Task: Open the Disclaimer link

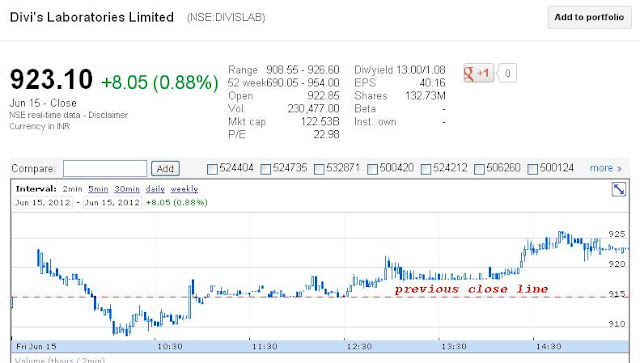Action: [x=108, y=115]
